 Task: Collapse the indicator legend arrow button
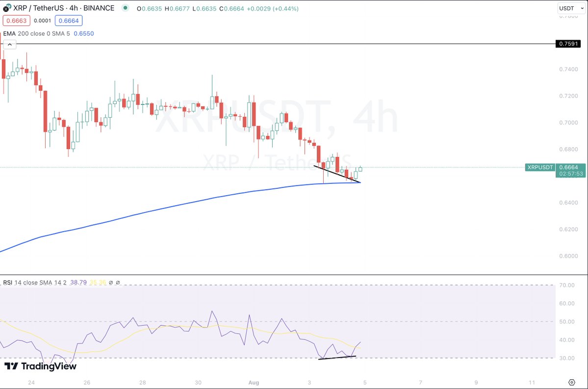(x=9, y=45)
